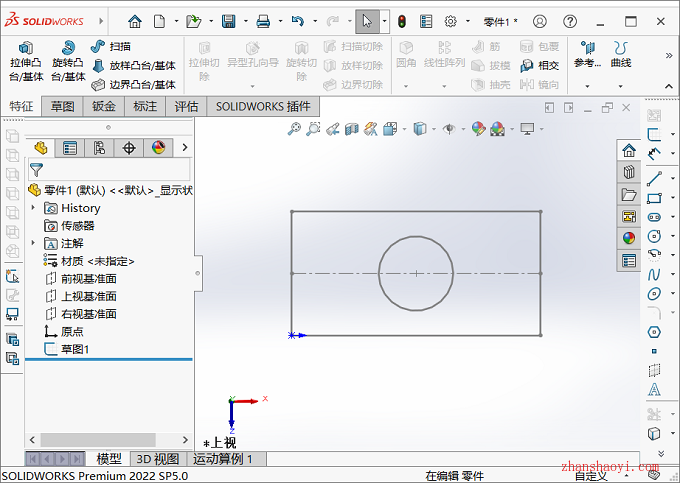Switch to 运动算例 1 tab
Image resolution: width=680 pixels, height=483 pixels.
223,459
